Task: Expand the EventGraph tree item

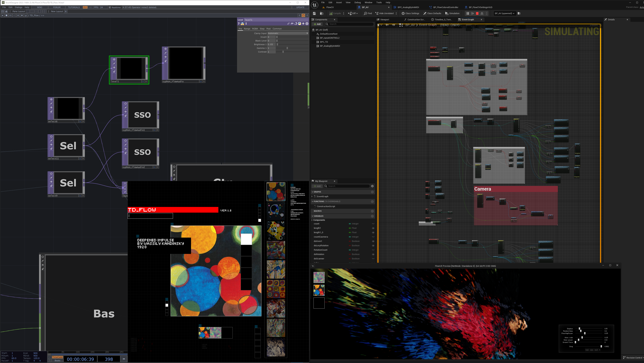Action: 312,197
